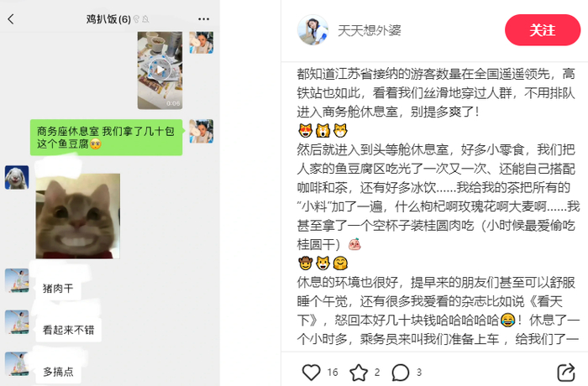Open the profile picture of 天天想外婆

click(x=312, y=30)
